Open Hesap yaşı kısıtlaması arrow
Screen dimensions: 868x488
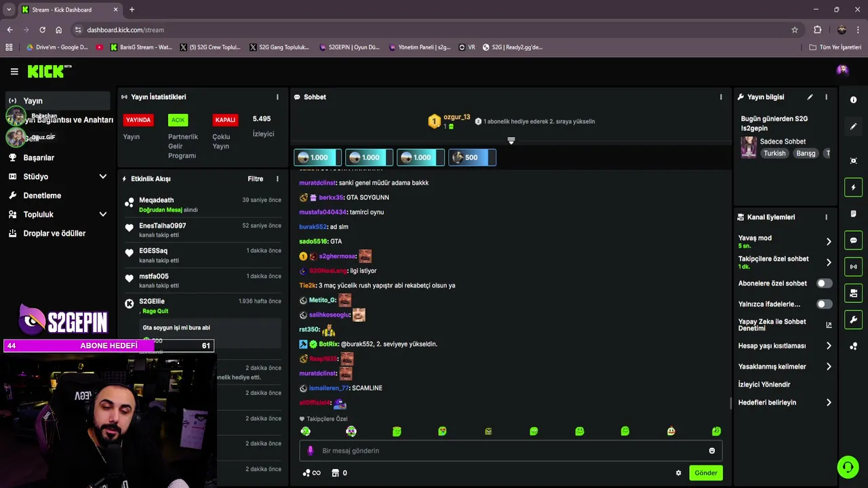click(829, 346)
